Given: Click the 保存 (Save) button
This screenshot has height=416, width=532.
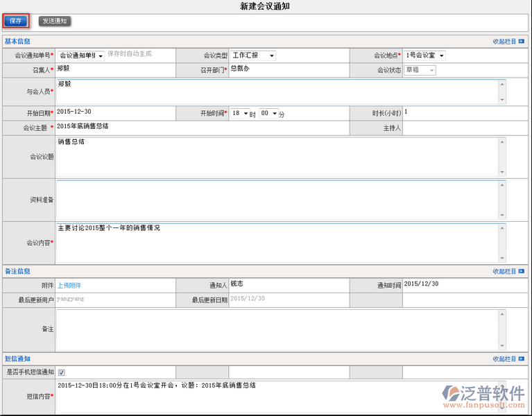Looking at the screenshot, I should coord(15,21).
